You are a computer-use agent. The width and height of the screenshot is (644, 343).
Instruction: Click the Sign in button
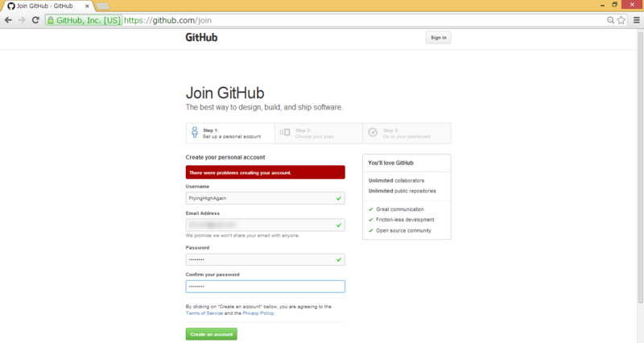tap(438, 37)
